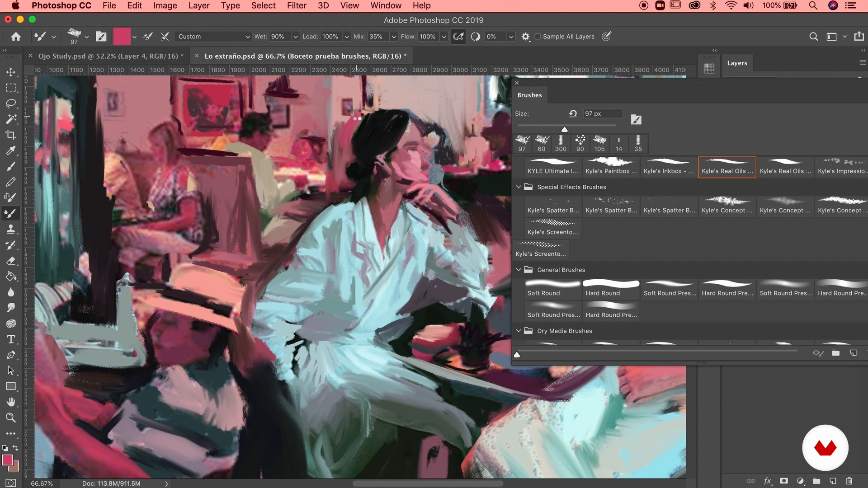
Task: Select the Blur drop tool
Action: [11, 292]
